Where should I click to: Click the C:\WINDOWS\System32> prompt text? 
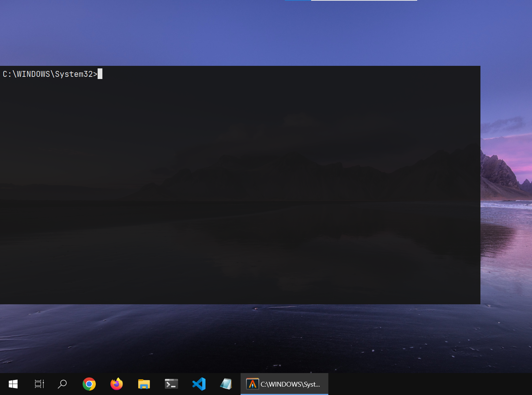coord(49,74)
